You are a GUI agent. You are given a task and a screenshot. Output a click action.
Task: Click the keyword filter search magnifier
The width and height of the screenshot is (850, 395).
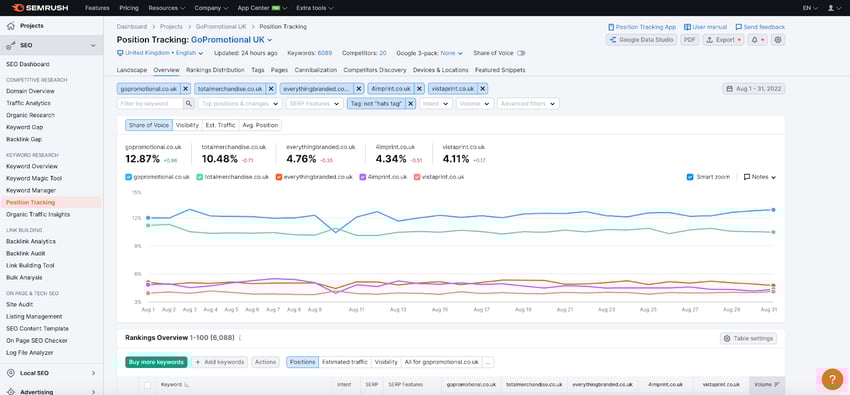188,103
